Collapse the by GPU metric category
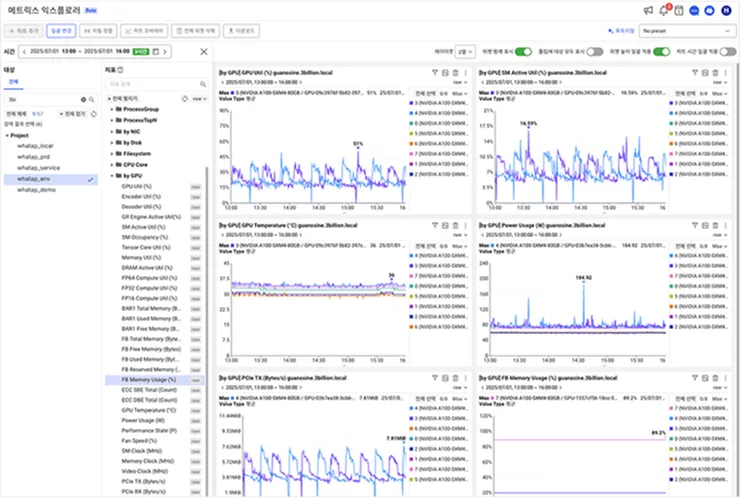740x498 pixels. point(112,176)
